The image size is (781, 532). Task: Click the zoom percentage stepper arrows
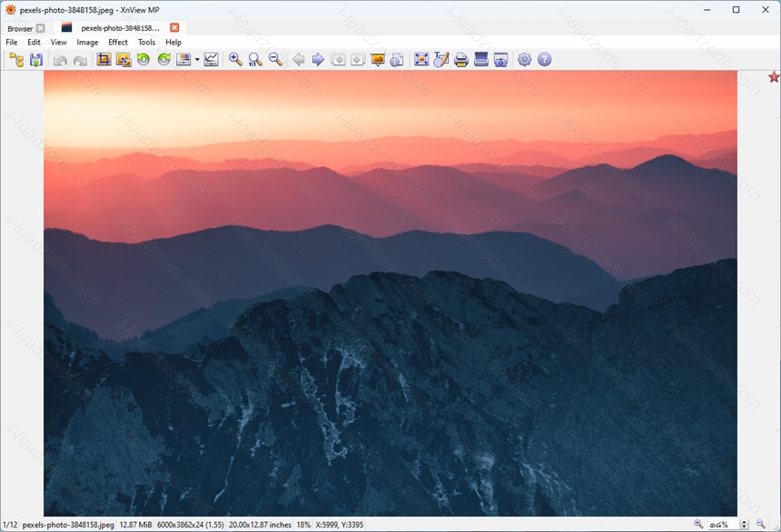point(745,525)
